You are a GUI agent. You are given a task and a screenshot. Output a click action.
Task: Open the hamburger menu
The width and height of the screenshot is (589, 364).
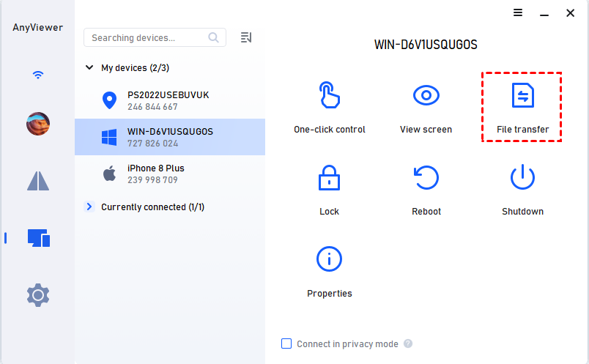pos(518,12)
